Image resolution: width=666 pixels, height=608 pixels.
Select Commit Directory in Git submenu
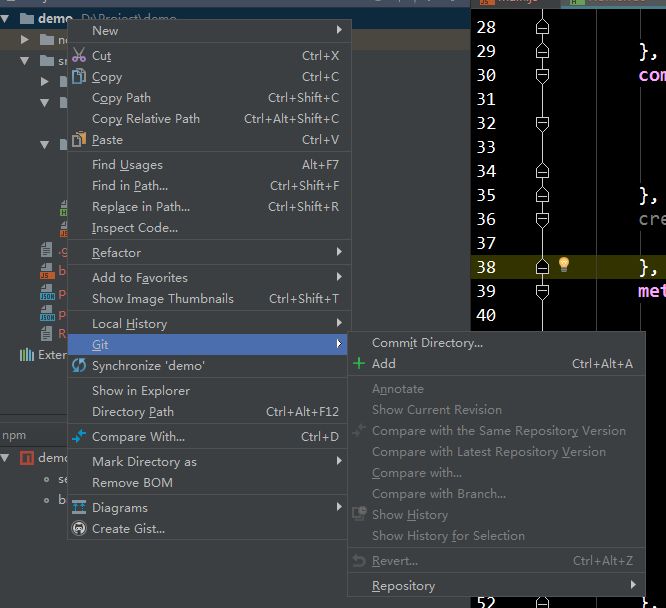(427, 343)
